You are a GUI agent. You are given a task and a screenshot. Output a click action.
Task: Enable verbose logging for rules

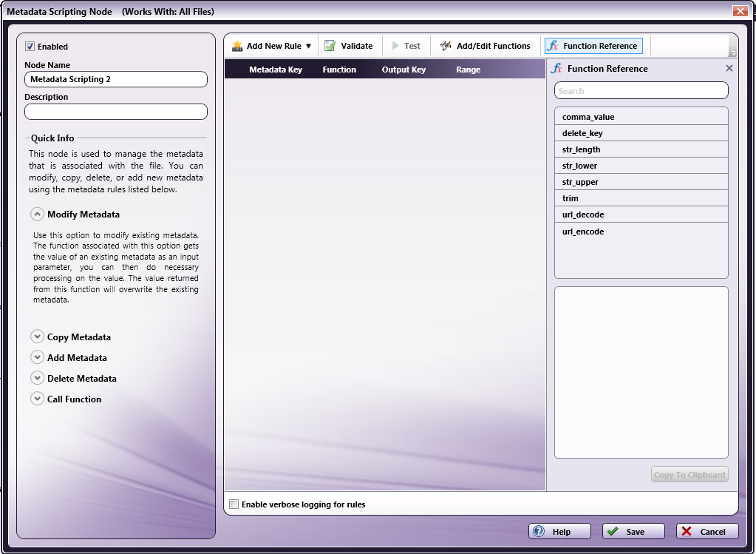234,504
